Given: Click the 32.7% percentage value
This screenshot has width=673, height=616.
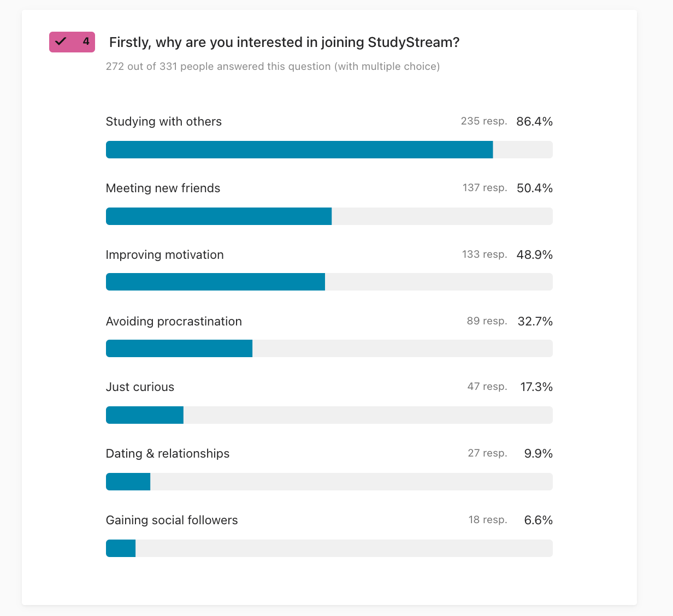Looking at the screenshot, I should 535,321.
